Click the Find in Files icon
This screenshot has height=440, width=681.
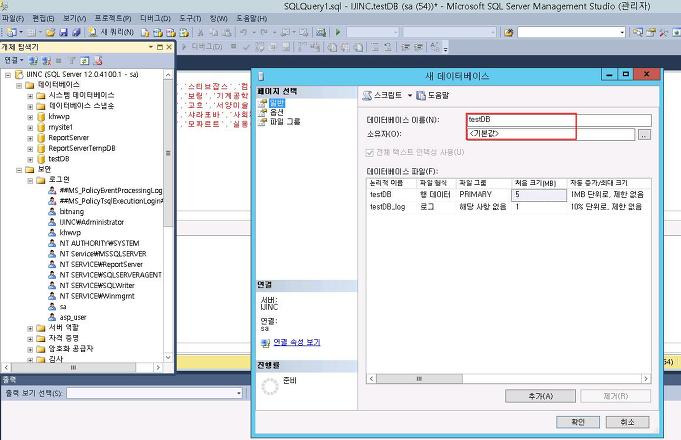[x=509, y=33]
